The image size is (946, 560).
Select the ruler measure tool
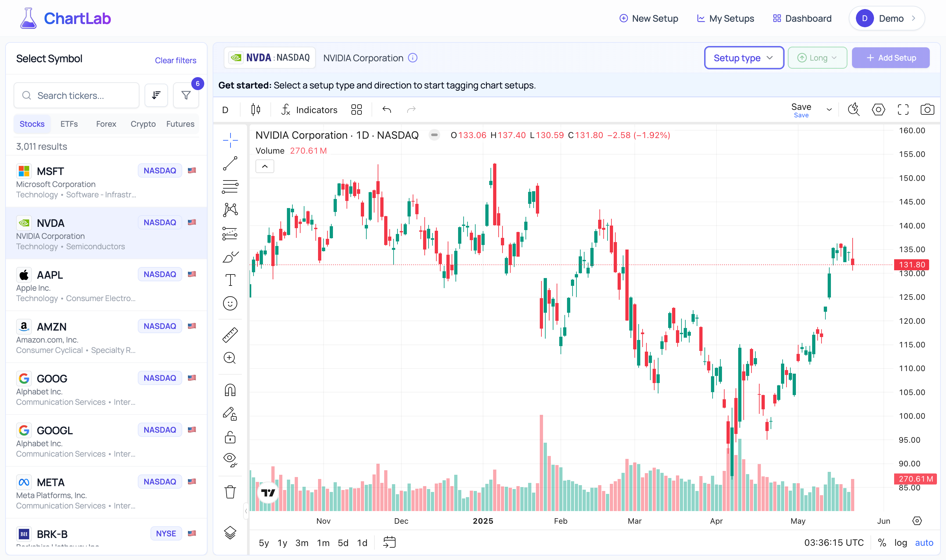tap(230, 335)
